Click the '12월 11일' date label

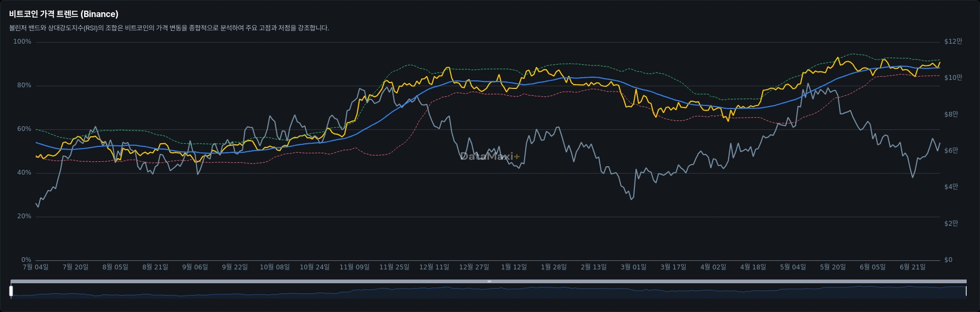tap(434, 267)
